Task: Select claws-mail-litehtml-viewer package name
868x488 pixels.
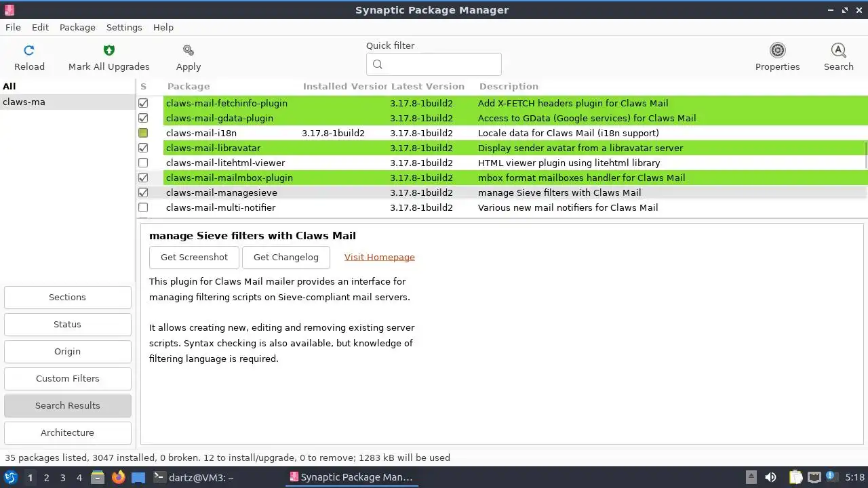Action: (225, 163)
